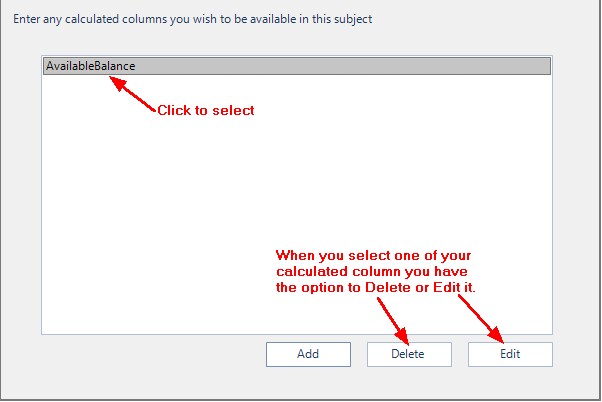
Task: Click the red arrow pointing at AvailableBalance
Action: point(132,94)
